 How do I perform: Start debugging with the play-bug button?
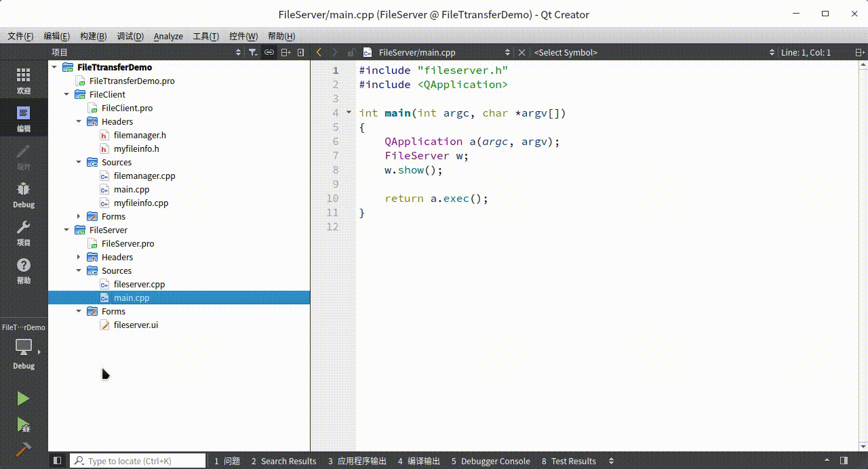(24, 425)
